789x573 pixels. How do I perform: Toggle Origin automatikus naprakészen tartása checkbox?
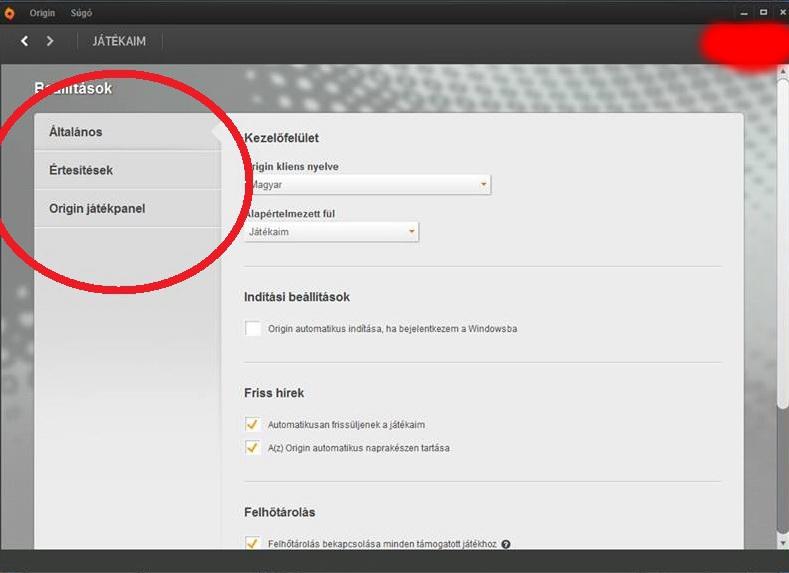(253, 448)
